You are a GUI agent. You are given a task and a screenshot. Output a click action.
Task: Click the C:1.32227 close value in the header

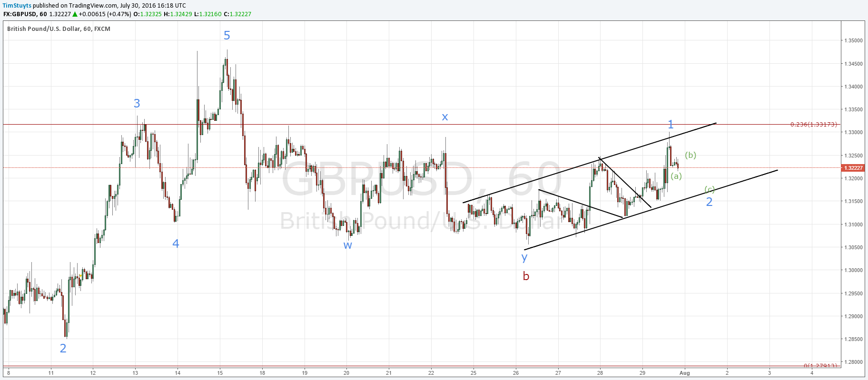click(237, 14)
